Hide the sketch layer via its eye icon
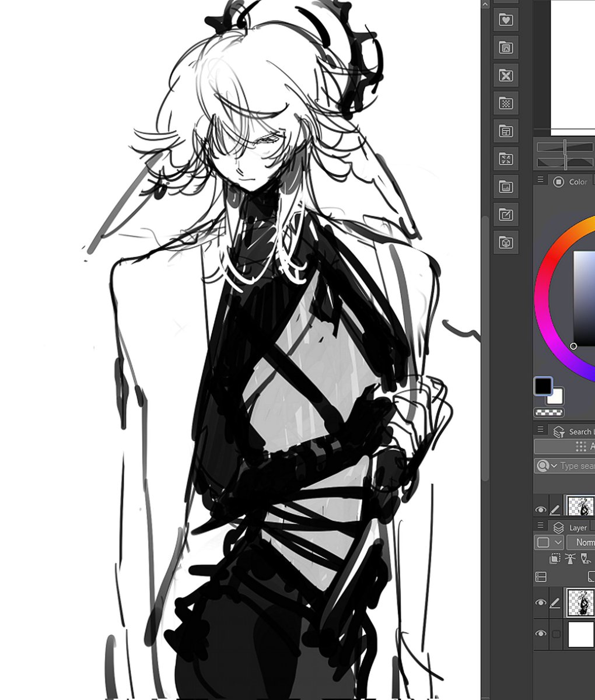This screenshot has height=700, width=595. [x=541, y=603]
